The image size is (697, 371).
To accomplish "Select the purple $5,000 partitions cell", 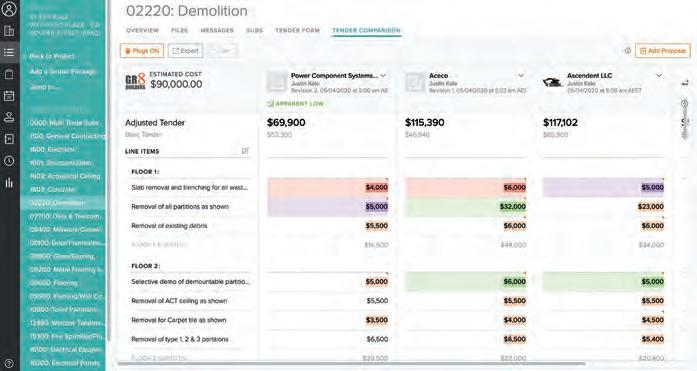I will click(328, 207).
